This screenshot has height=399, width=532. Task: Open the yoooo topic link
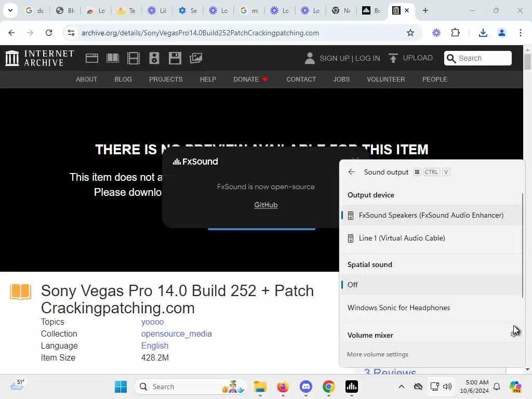point(152,322)
